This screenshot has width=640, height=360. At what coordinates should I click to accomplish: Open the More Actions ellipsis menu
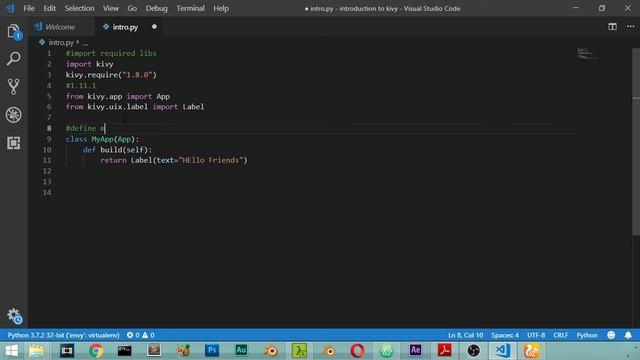click(630, 27)
